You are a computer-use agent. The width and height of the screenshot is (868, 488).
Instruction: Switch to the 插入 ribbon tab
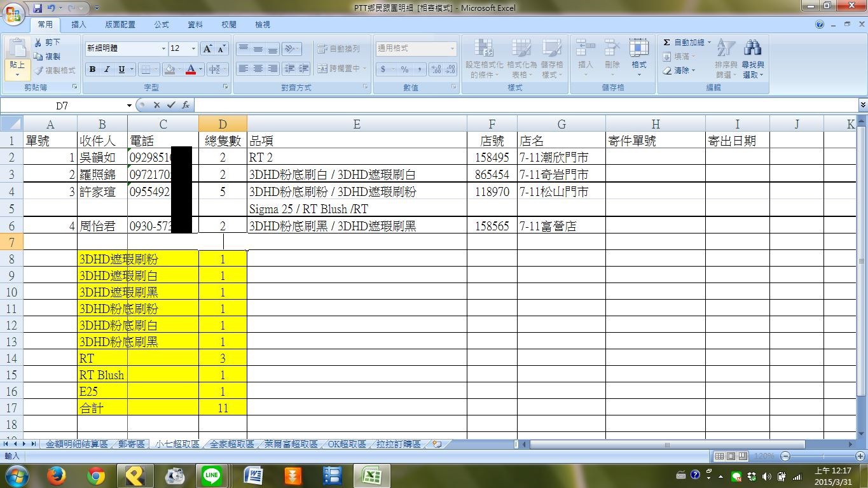pyautogui.click(x=79, y=25)
